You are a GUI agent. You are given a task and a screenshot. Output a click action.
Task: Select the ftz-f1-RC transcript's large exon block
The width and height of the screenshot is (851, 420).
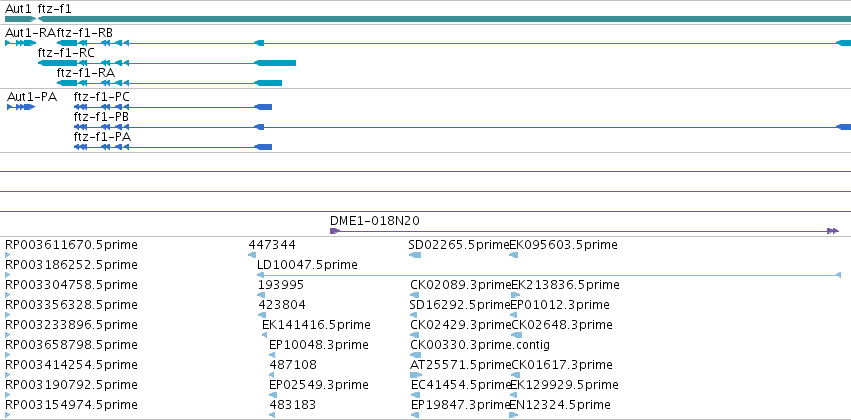275,63
